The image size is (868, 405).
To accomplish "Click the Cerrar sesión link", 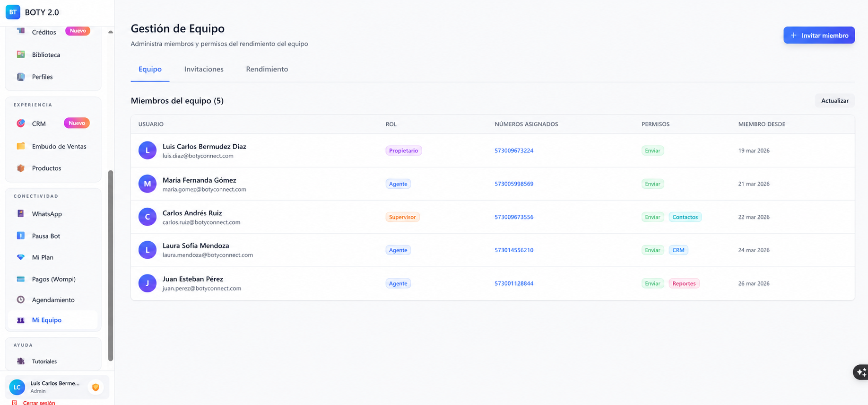I will (x=39, y=403).
